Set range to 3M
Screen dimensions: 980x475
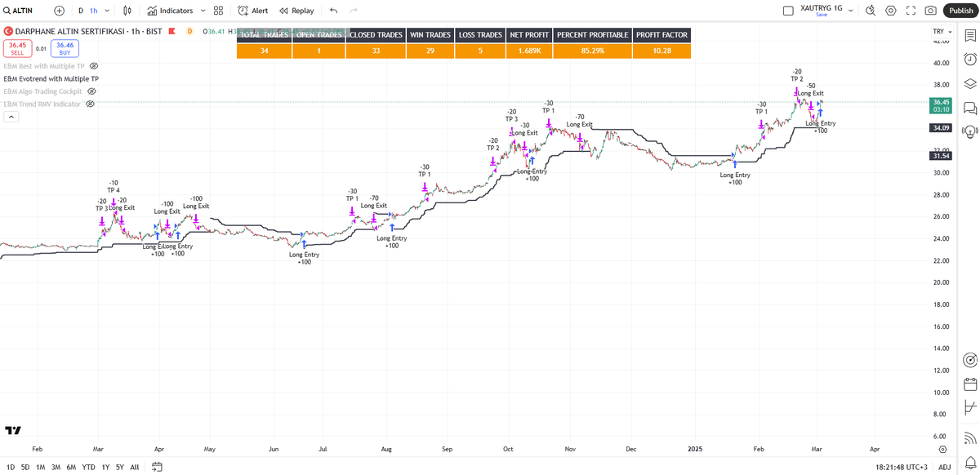coord(56,467)
